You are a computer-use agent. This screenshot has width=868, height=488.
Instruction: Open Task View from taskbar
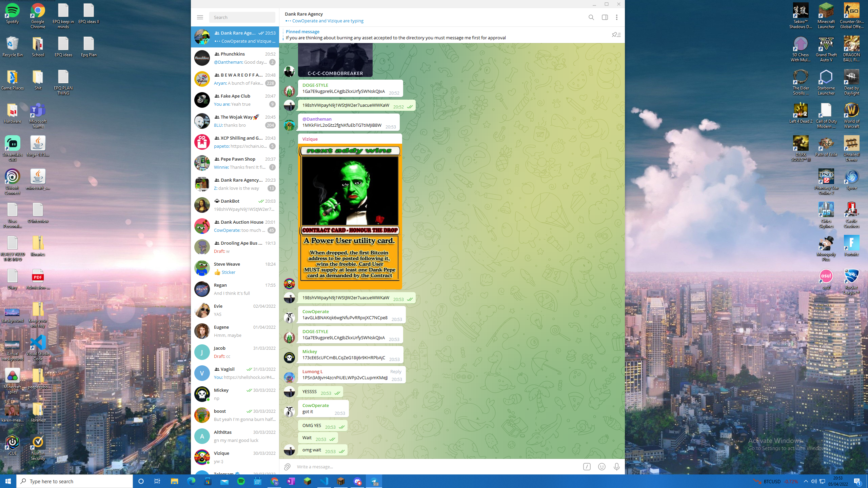(x=157, y=481)
